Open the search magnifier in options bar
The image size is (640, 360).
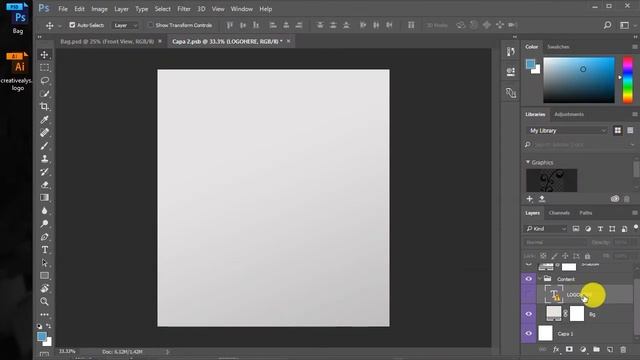coord(607,25)
